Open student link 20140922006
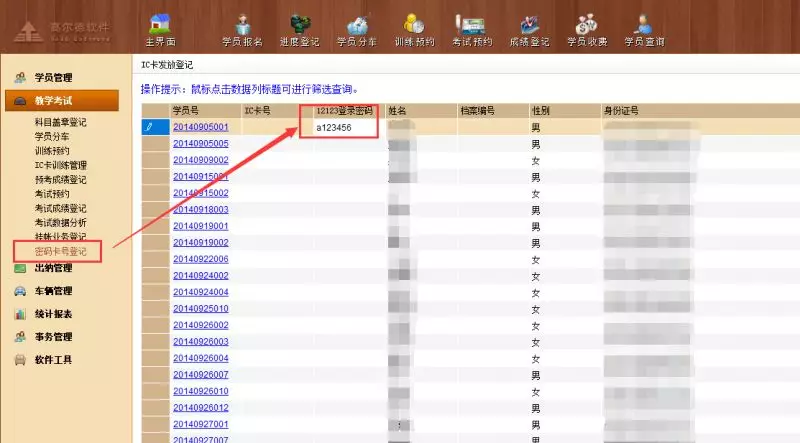This screenshot has height=443, width=800. pos(201,259)
